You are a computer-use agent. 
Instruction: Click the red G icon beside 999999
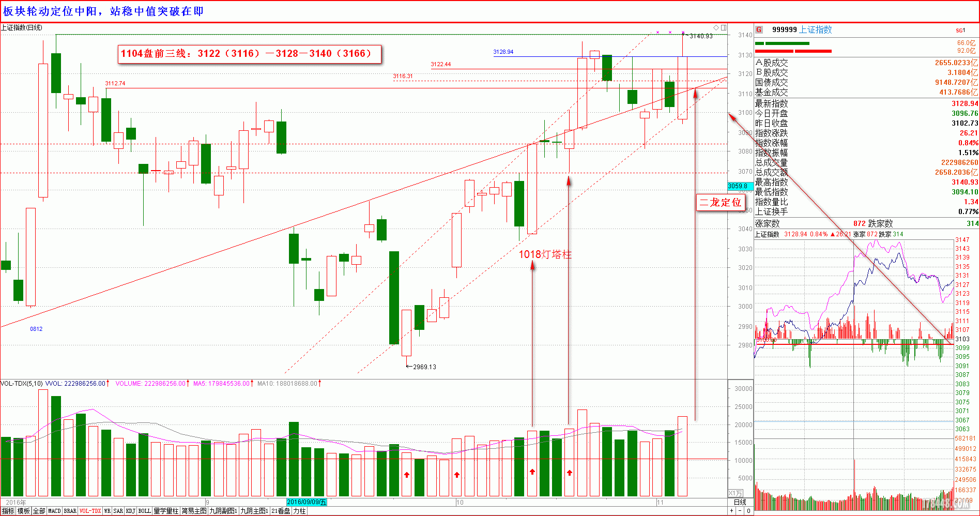tap(759, 29)
